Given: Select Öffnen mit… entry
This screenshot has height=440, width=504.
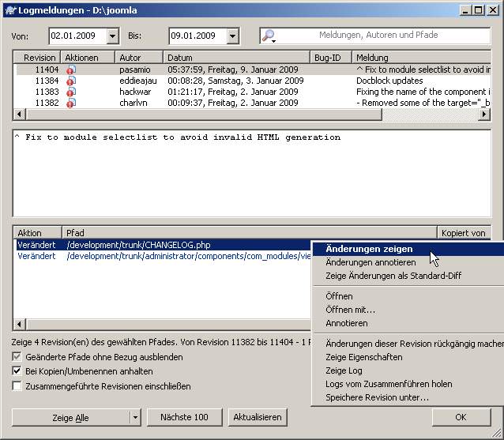Looking at the screenshot, I should pos(408,310).
